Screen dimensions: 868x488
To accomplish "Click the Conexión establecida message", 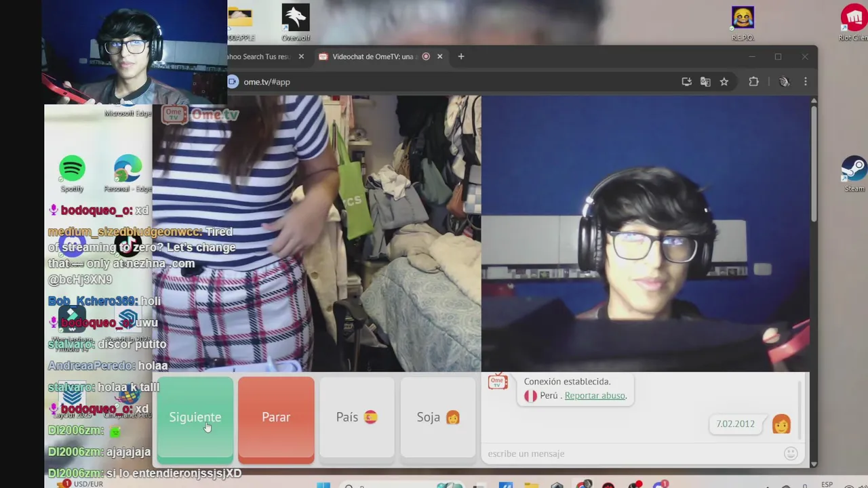I will (x=567, y=382).
